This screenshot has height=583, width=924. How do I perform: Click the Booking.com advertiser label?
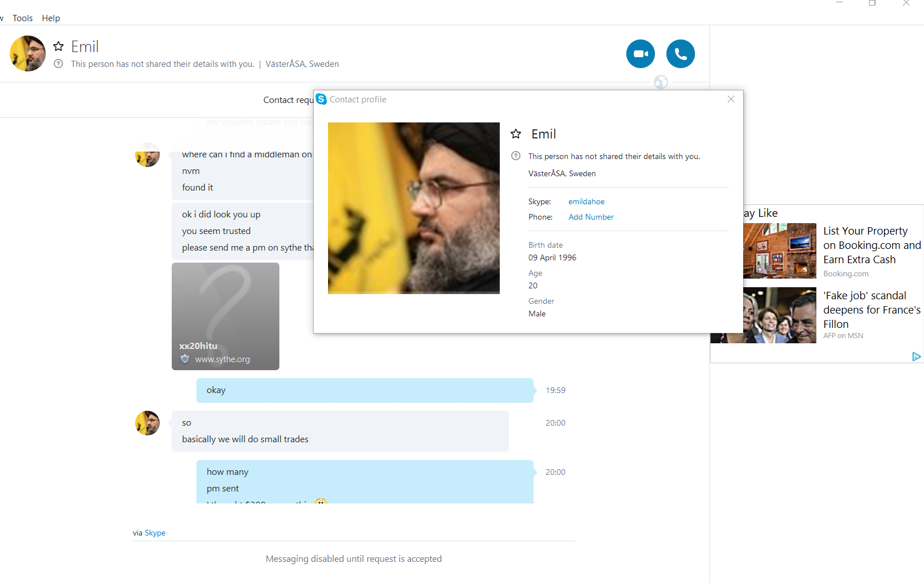pos(846,274)
